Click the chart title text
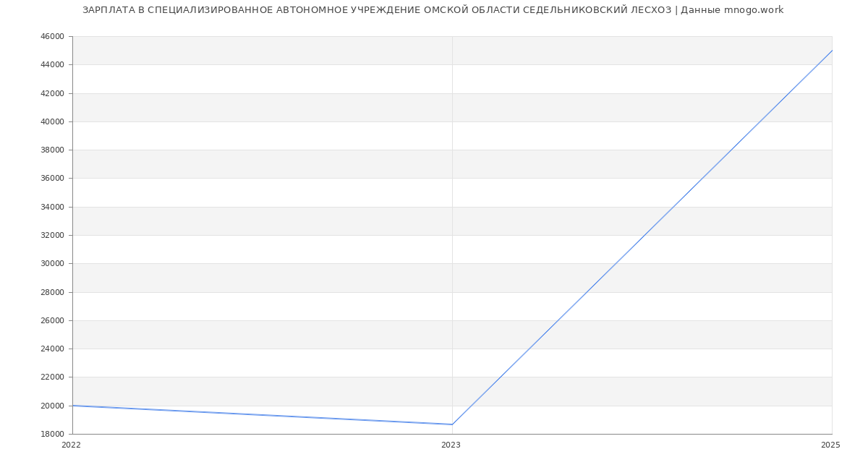Viewport: 868px width, 470px height. point(433,10)
